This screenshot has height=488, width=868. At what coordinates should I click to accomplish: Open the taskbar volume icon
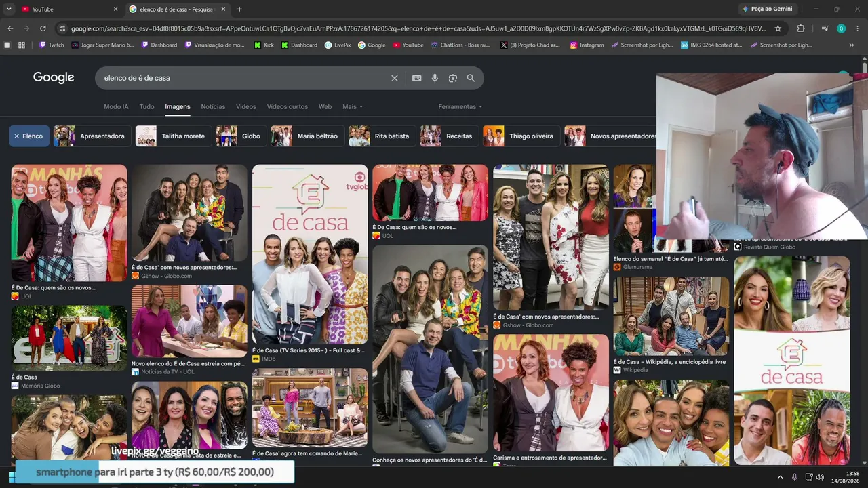[820, 477]
